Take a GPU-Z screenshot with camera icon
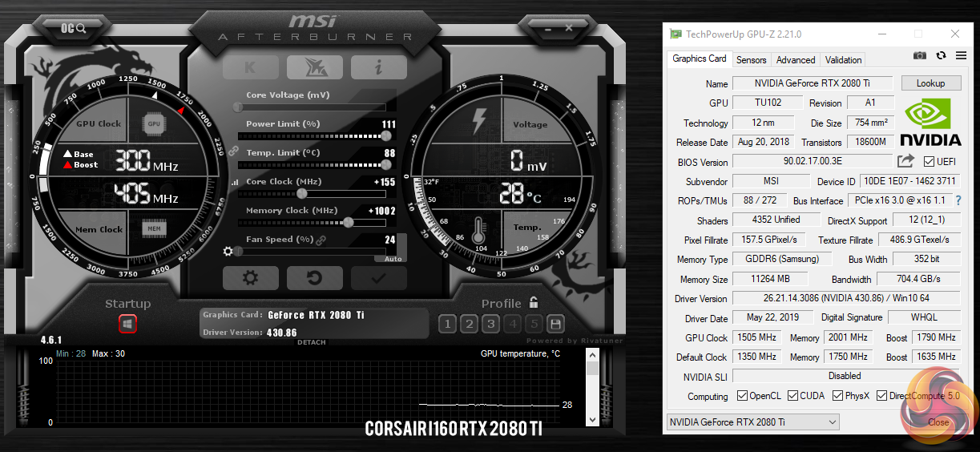Screen dimensions: 980x452 920,55
